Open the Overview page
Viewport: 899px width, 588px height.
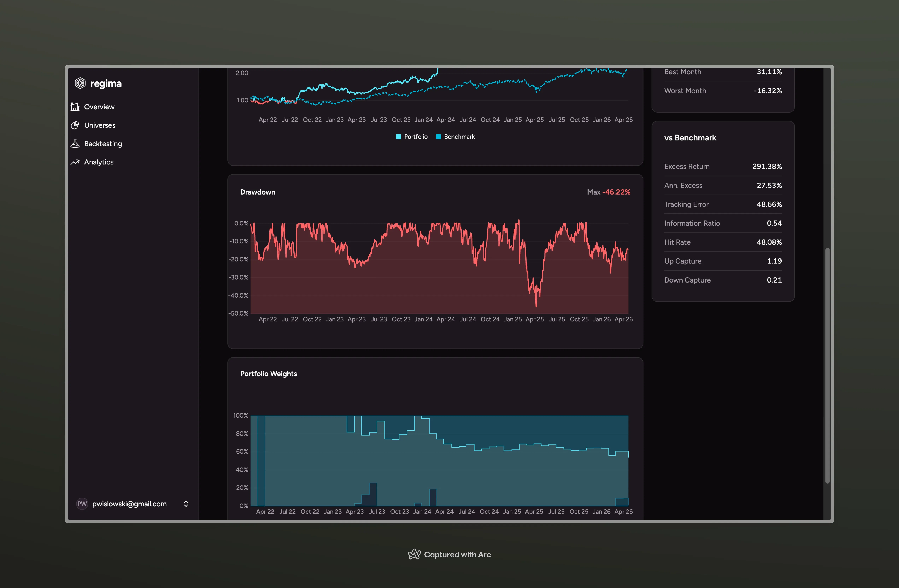click(99, 107)
